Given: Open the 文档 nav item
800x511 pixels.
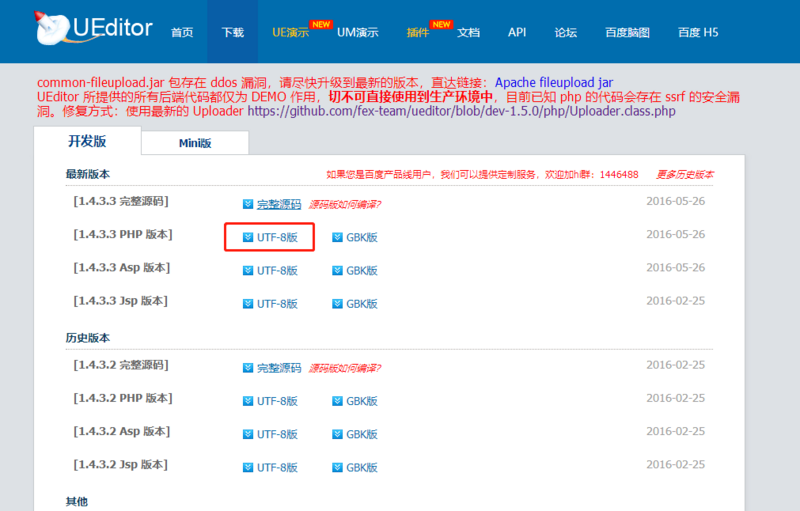Looking at the screenshot, I should click(x=468, y=33).
